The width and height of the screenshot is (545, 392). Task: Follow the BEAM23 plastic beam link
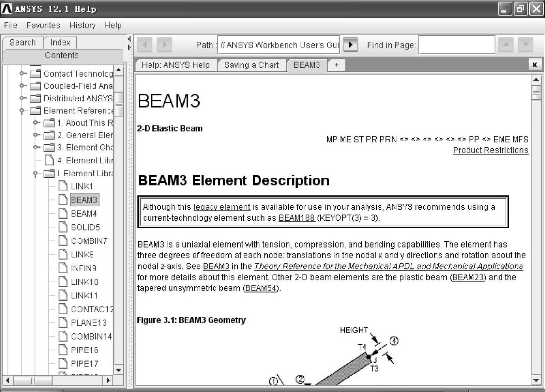(x=468, y=277)
